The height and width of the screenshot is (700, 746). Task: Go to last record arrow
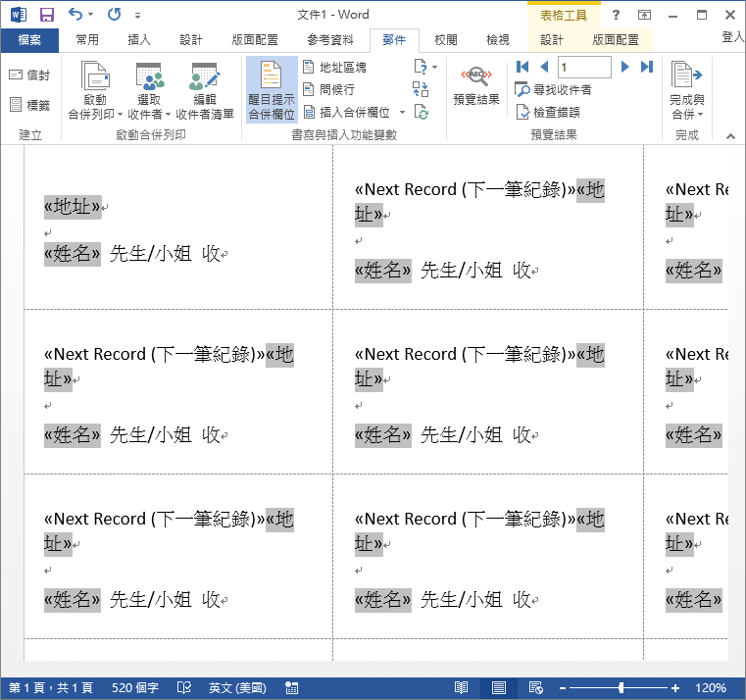point(647,67)
